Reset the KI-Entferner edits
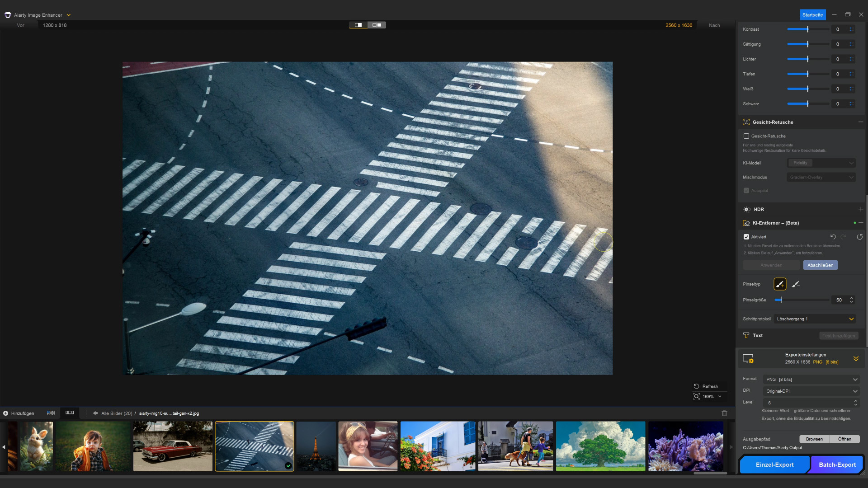The height and width of the screenshot is (488, 868). [x=859, y=237]
